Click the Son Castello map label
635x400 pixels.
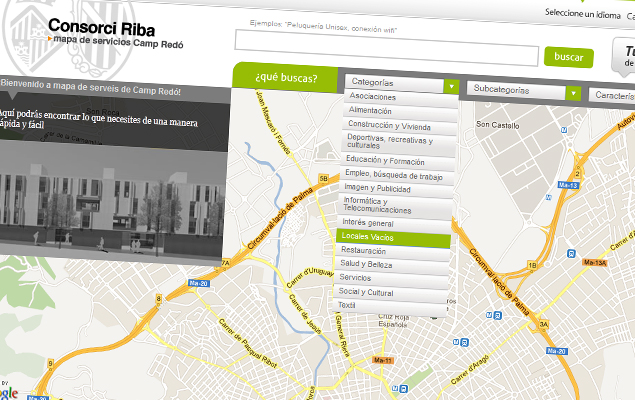pos(498,125)
